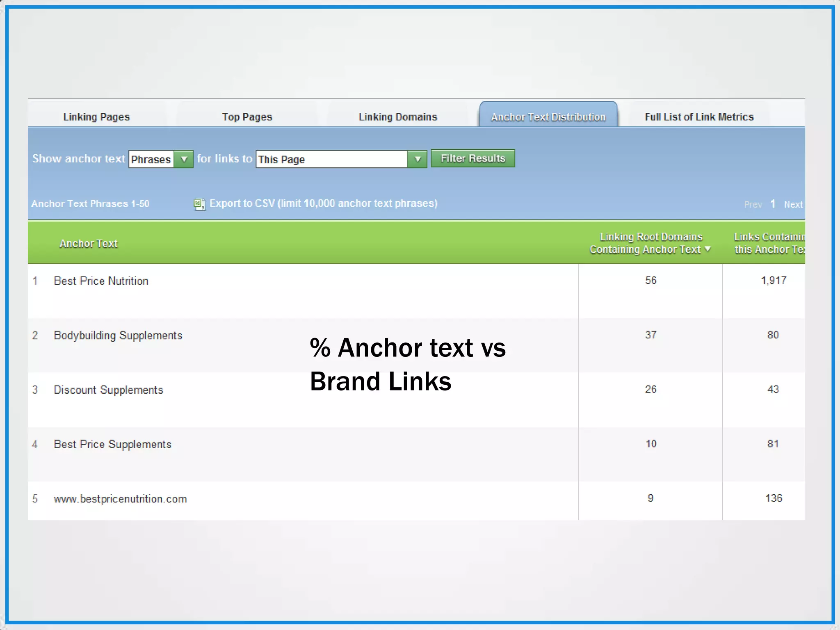Click the 1,917 links count

pos(774,281)
